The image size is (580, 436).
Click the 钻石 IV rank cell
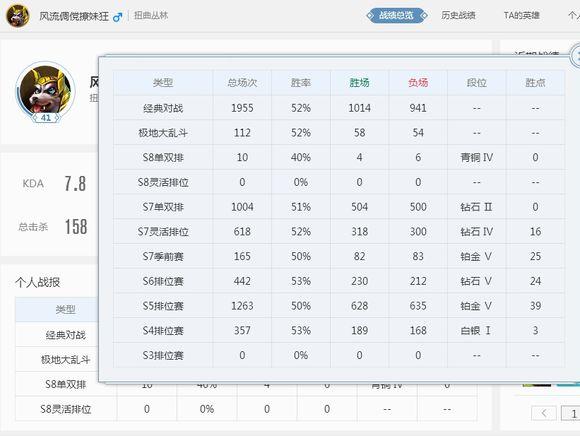[x=476, y=232]
